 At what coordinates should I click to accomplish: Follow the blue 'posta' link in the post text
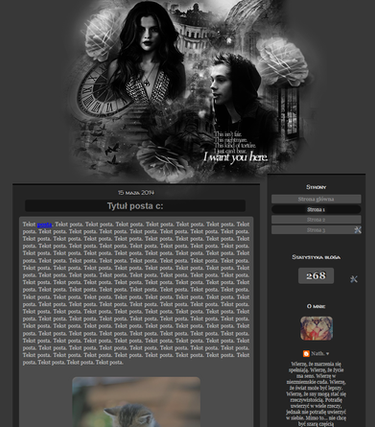(x=44, y=224)
